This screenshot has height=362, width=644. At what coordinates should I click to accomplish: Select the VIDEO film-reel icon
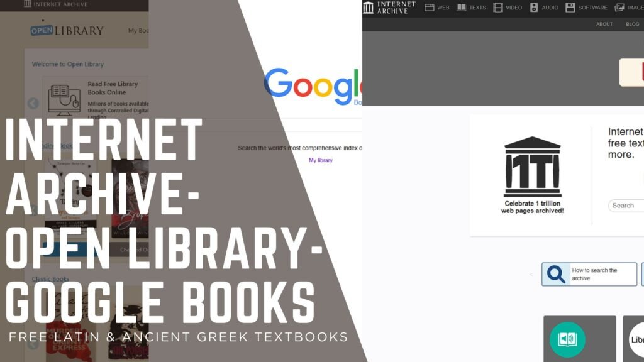(x=497, y=8)
